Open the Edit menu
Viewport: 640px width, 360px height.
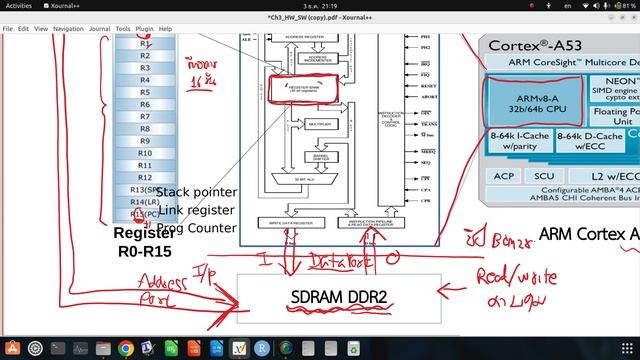(x=23, y=29)
